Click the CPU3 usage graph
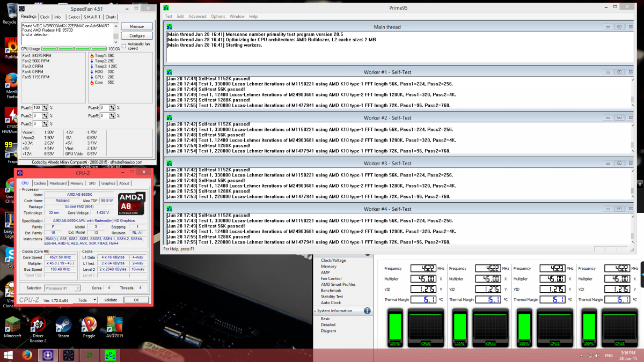The width and height of the screenshot is (644, 362). click(619, 328)
